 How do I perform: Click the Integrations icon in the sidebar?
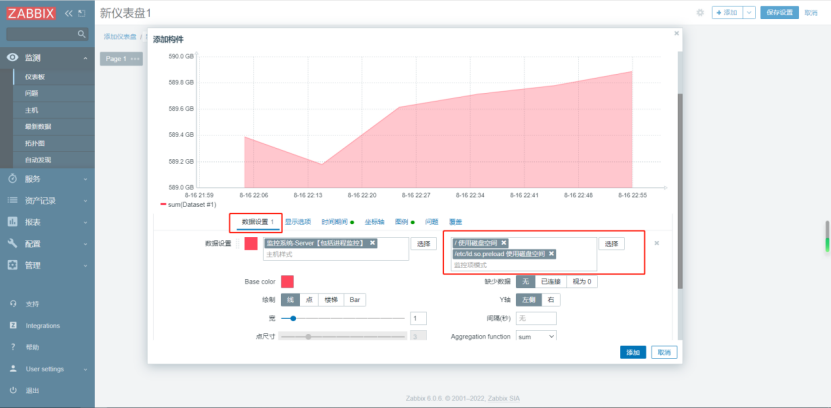tap(13, 326)
